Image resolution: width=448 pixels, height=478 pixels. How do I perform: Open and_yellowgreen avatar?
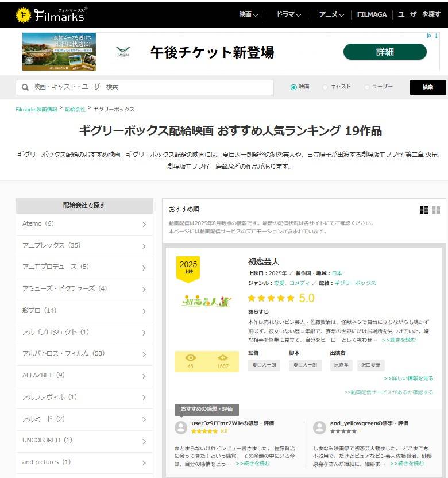tap(319, 427)
